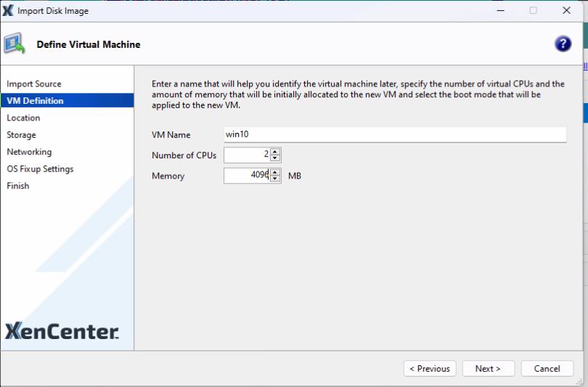Viewport: 588px width, 387px height.
Task: Open the Location step in sidebar
Action: 23,118
